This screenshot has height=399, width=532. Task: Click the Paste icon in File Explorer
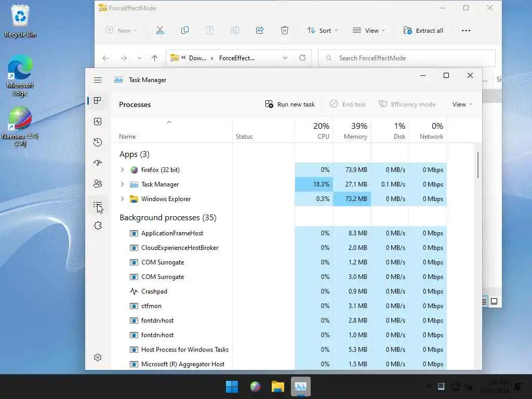210,31
